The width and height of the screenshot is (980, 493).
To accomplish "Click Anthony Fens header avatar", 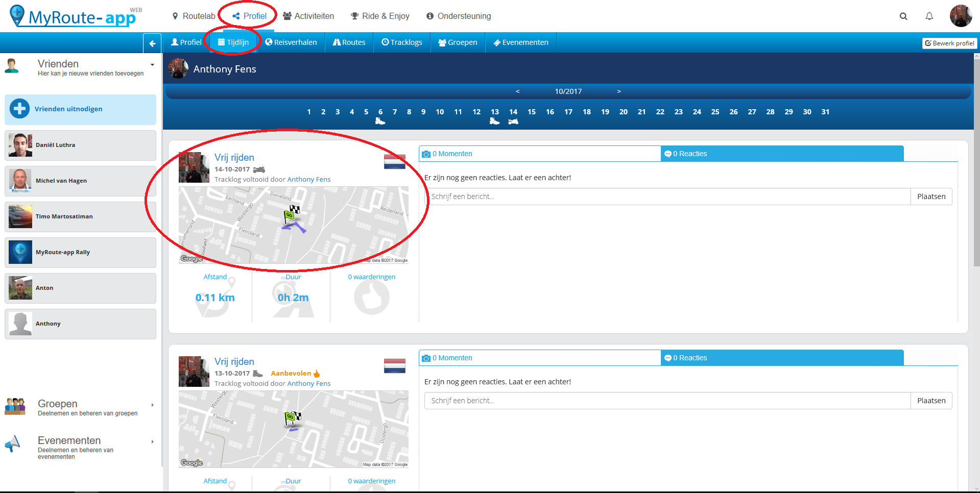I will [178, 68].
